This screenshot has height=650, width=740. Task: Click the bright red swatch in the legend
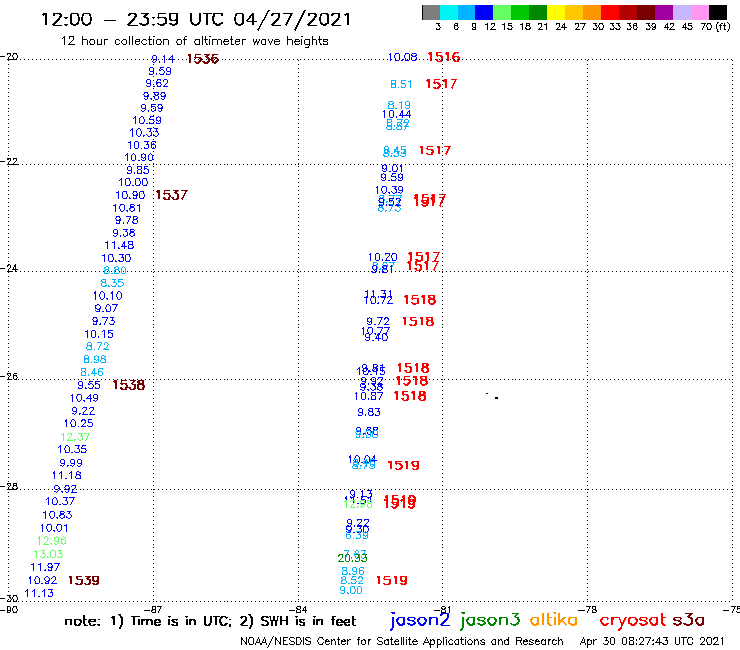pos(609,12)
